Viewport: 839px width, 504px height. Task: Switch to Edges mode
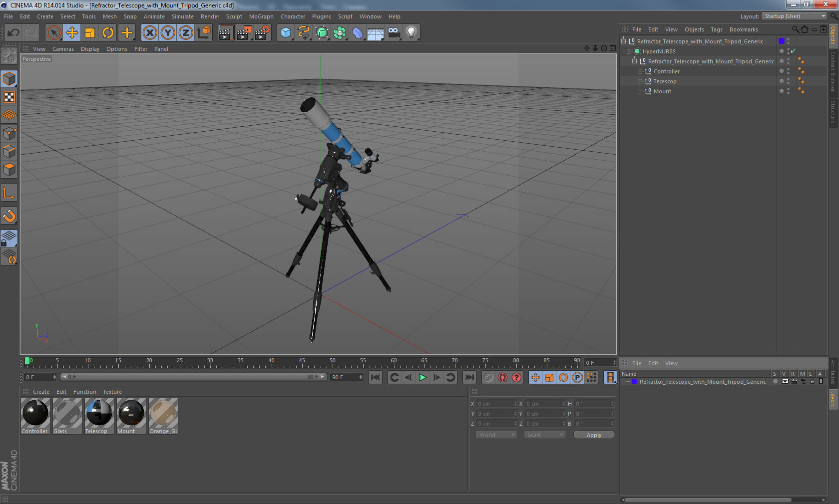click(9, 151)
